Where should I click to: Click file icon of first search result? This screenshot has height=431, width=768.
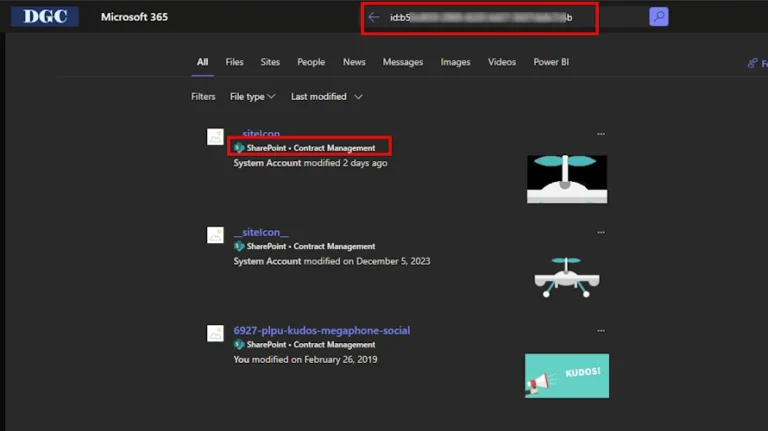pyautogui.click(x=215, y=137)
